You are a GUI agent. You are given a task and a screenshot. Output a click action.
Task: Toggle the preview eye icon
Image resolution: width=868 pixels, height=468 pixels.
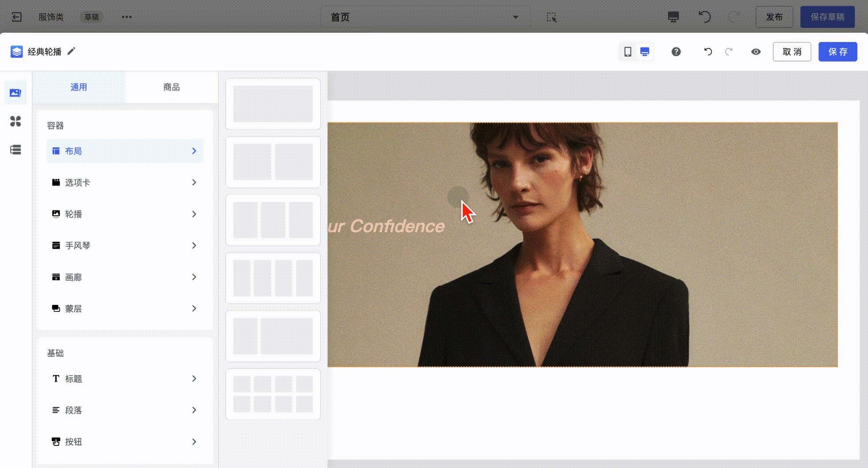pyautogui.click(x=756, y=52)
